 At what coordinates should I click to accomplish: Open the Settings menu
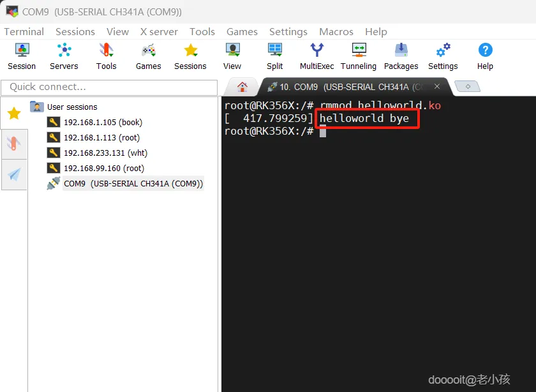click(x=288, y=31)
